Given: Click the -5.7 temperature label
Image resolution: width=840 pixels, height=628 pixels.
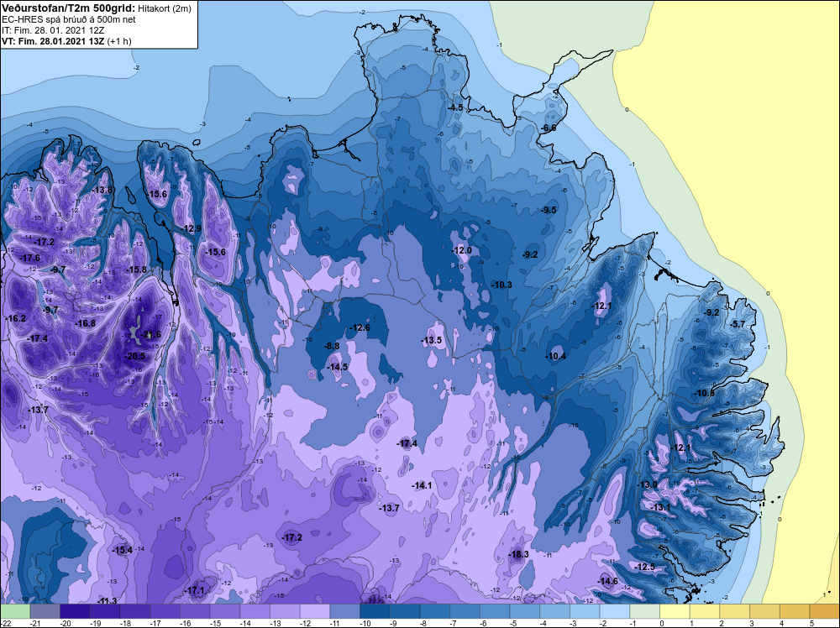Looking at the screenshot, I should tap(738, 324).
